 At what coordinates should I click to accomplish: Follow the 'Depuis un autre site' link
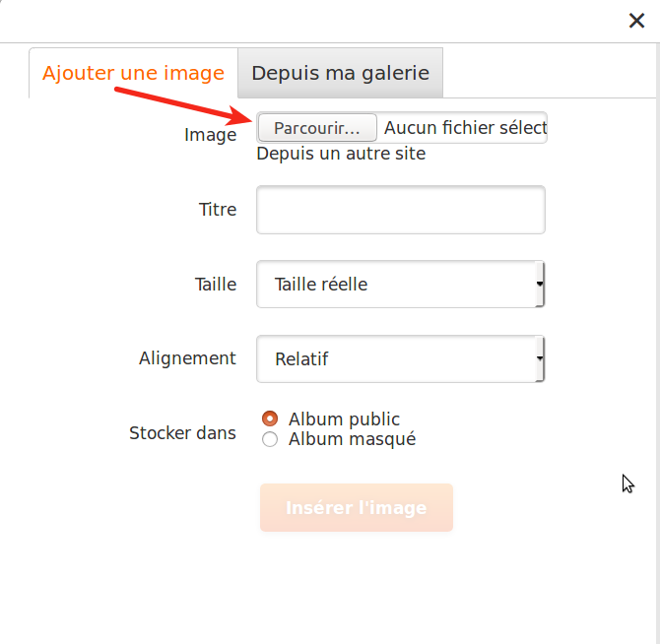pyautogui.click(x=341, y=154)
